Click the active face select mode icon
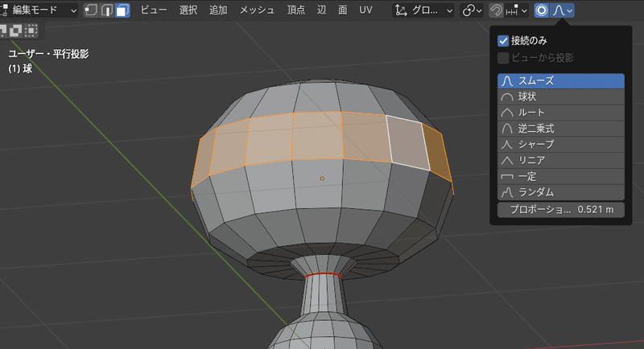This screenshot has height=349, width=644. tap(122, 10)
